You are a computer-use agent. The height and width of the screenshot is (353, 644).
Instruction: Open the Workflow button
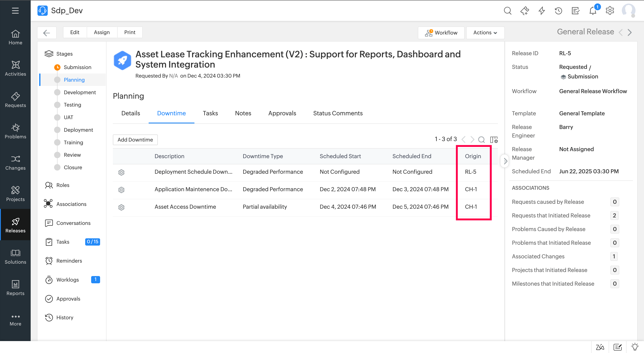441,33
